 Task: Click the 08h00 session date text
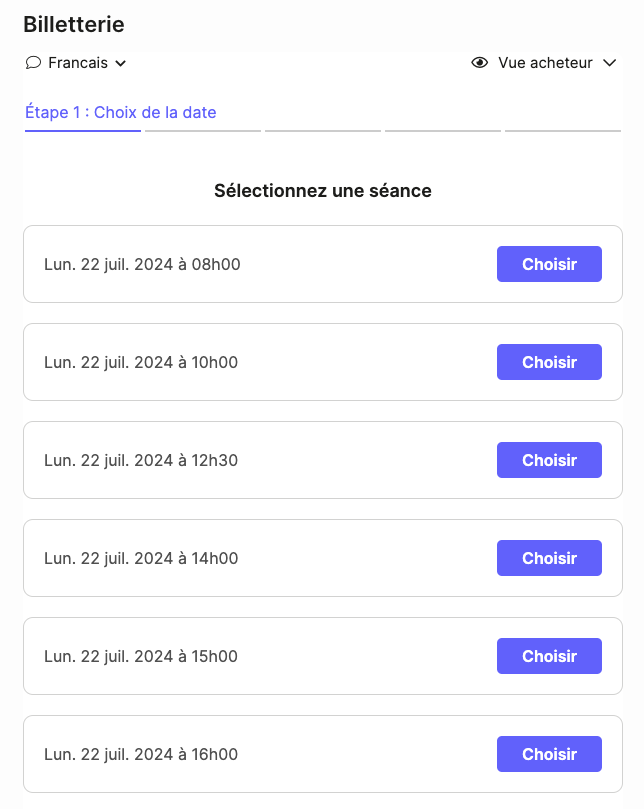click(142, 264)
